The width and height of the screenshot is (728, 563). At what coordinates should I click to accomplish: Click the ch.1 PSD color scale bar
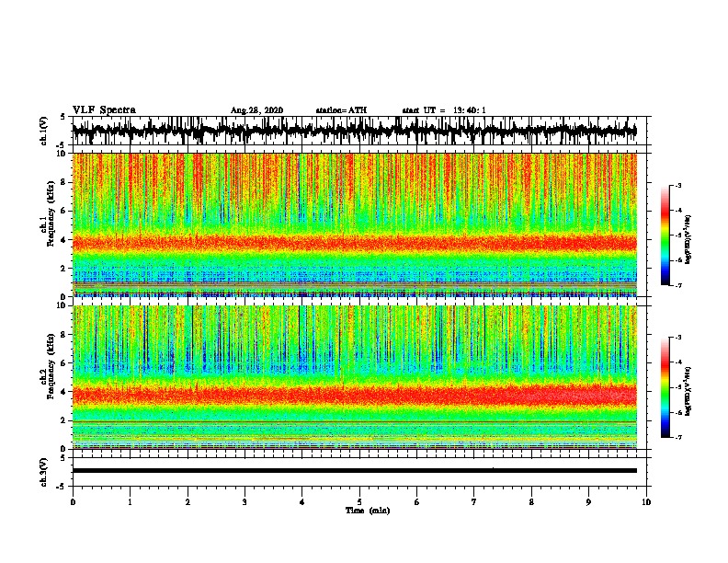pos(665,236)
